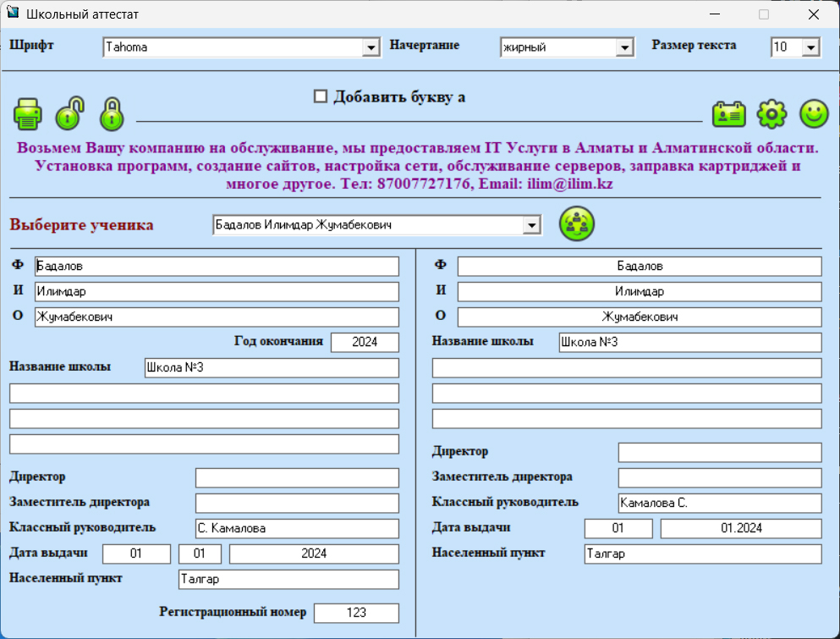The width and height of the screenshot is (840, 639).
Task: Open the Начертание style dropdown (жирный)
Action: pos(624,47)
